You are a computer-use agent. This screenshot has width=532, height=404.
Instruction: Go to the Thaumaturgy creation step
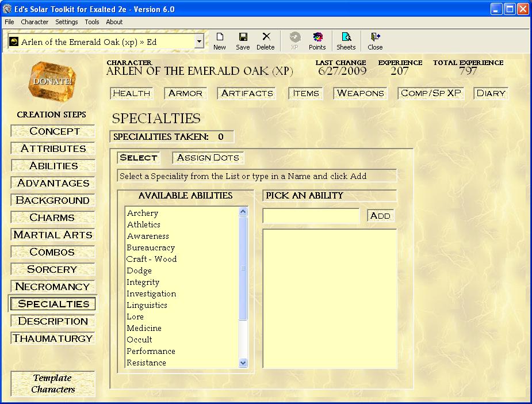[x=53, y=338]
